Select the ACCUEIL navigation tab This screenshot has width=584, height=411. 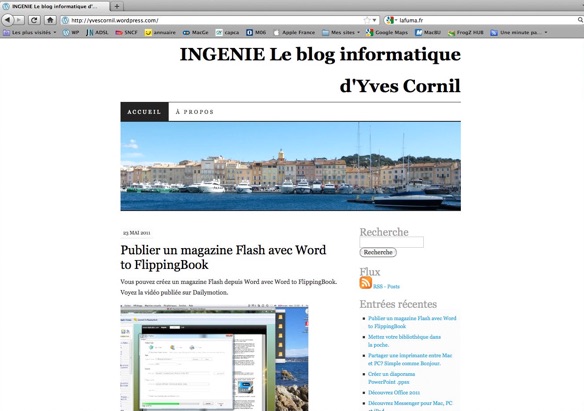144,112
